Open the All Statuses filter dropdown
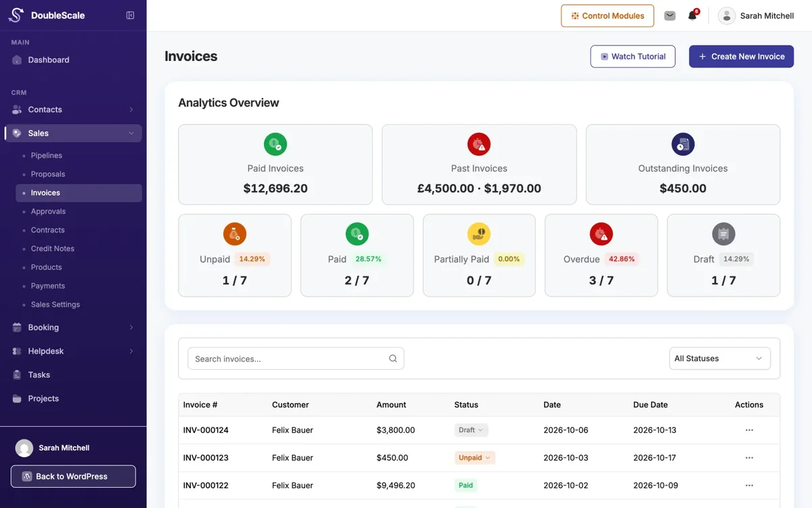The image size is (812, 508). [720, 359]
